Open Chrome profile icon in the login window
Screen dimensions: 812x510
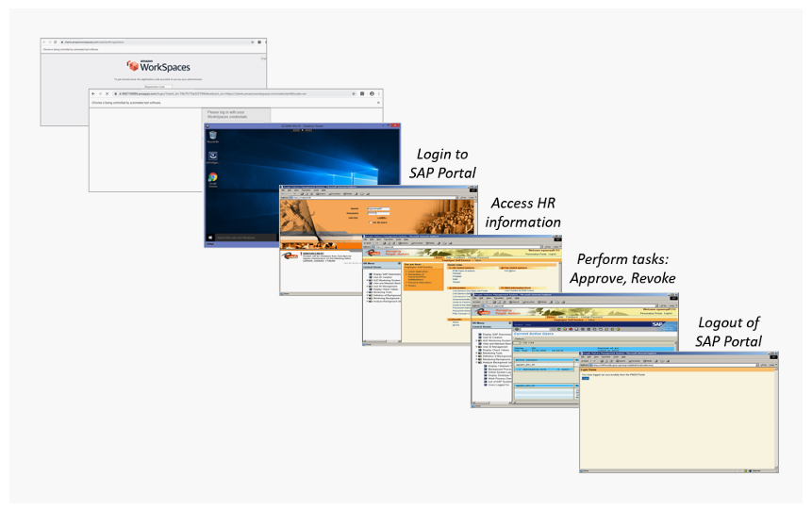click(x=372, y=93)
